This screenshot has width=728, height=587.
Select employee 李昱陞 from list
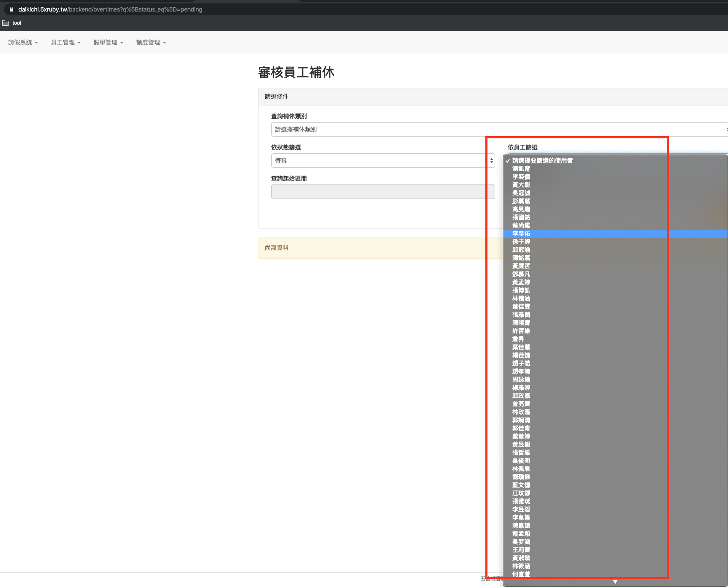pos(615,509)
